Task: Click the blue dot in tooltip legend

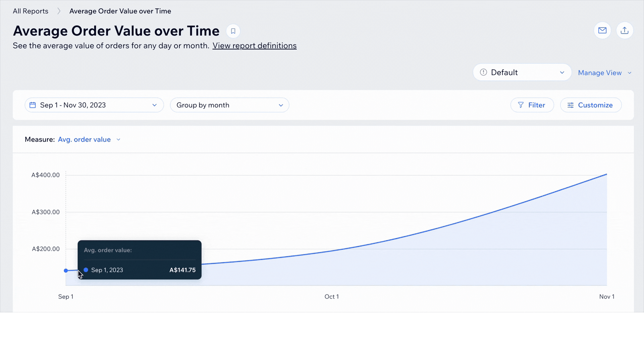Action: [86, 270]
